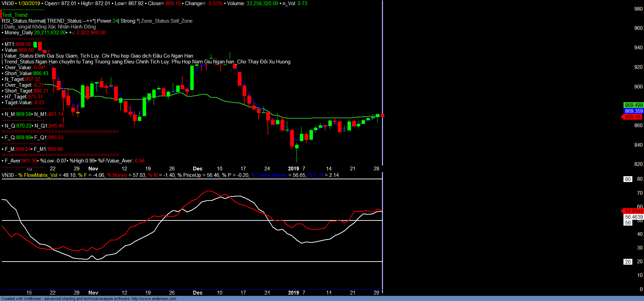Image resolution: width=644 pixels, height=301 pixels.
Task: Click the Zone_Status:Sell_Zone text
Action: coord(167,21)
